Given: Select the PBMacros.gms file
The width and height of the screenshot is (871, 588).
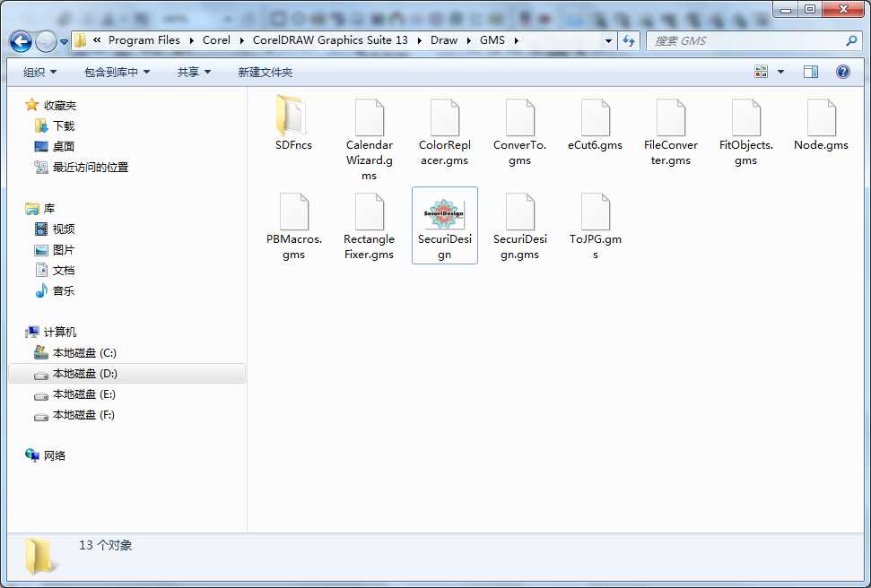Looking at the screenshot, I should [293, 226].
